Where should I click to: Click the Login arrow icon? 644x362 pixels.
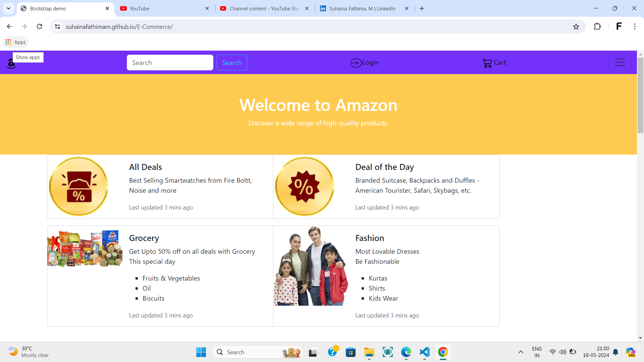(356, 63)
